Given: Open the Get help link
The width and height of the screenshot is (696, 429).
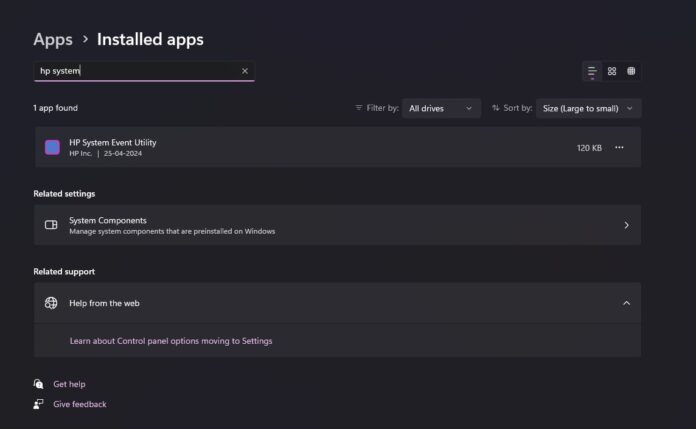Looking at the screenshot, I should point(69,384).
